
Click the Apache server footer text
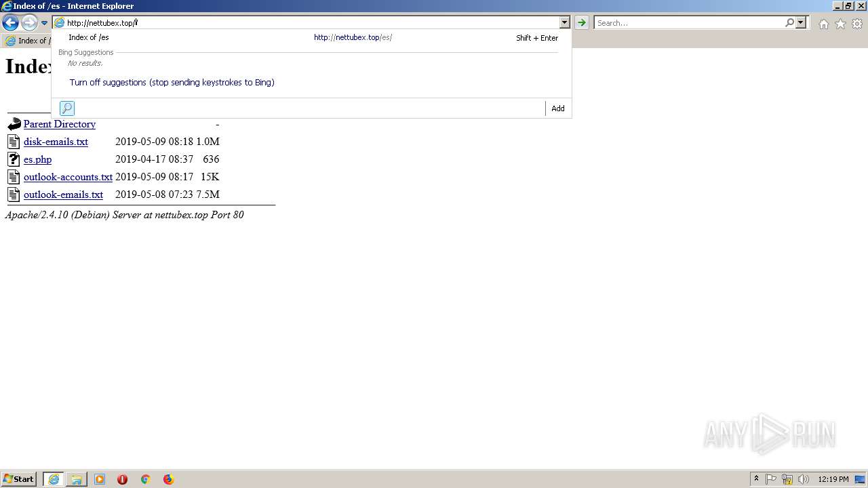pyautogui.click(x=124, y=215)
